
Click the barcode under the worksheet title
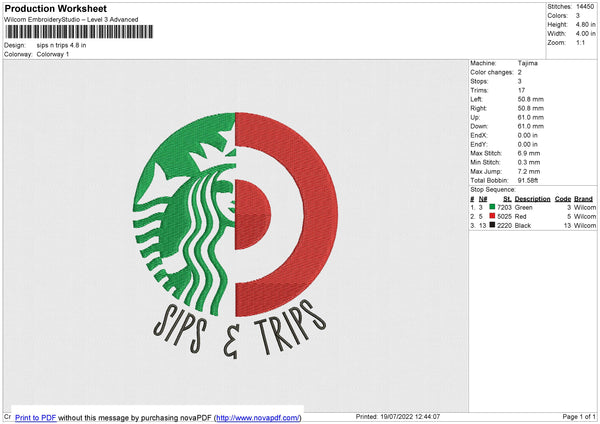click(x=79, y=32)
